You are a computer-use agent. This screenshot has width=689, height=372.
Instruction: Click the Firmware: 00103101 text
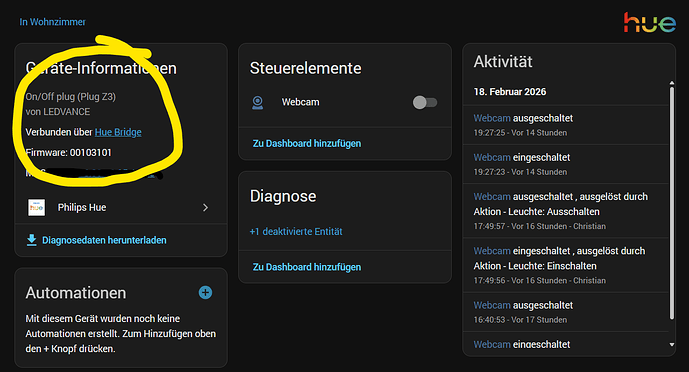(69, 152)
